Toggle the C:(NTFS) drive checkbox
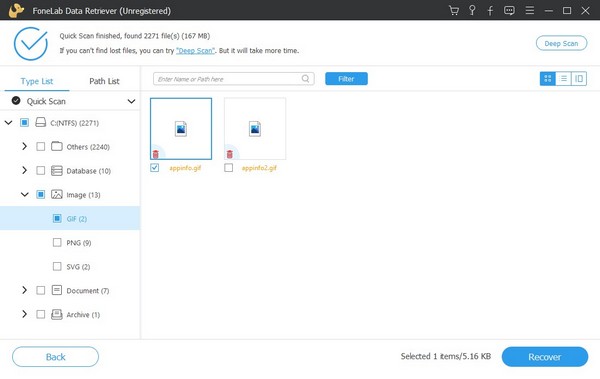The width and height of the screenshot is (600, 379). 24,123
